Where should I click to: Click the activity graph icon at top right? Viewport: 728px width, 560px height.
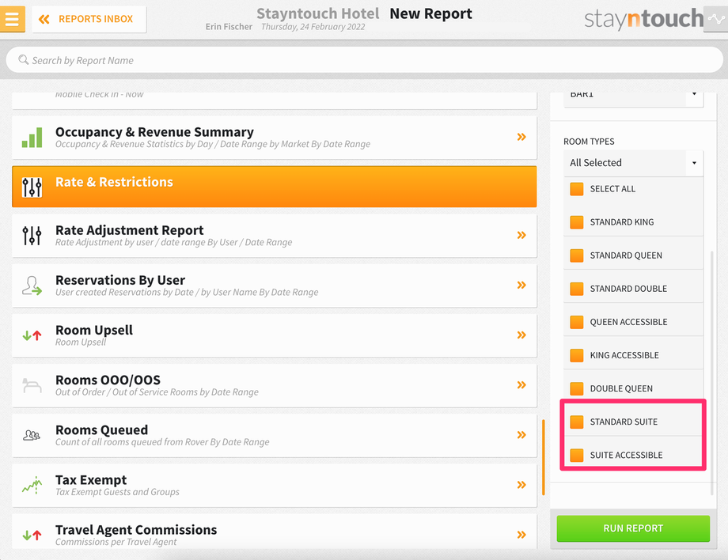click(716, 19)
